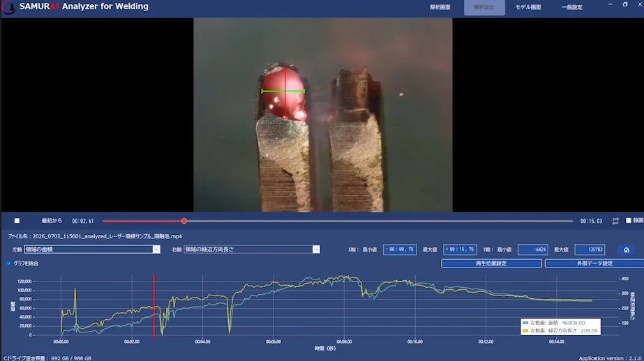
Task: Click the X軸 最小値 time field
Action: coord(400,249)
